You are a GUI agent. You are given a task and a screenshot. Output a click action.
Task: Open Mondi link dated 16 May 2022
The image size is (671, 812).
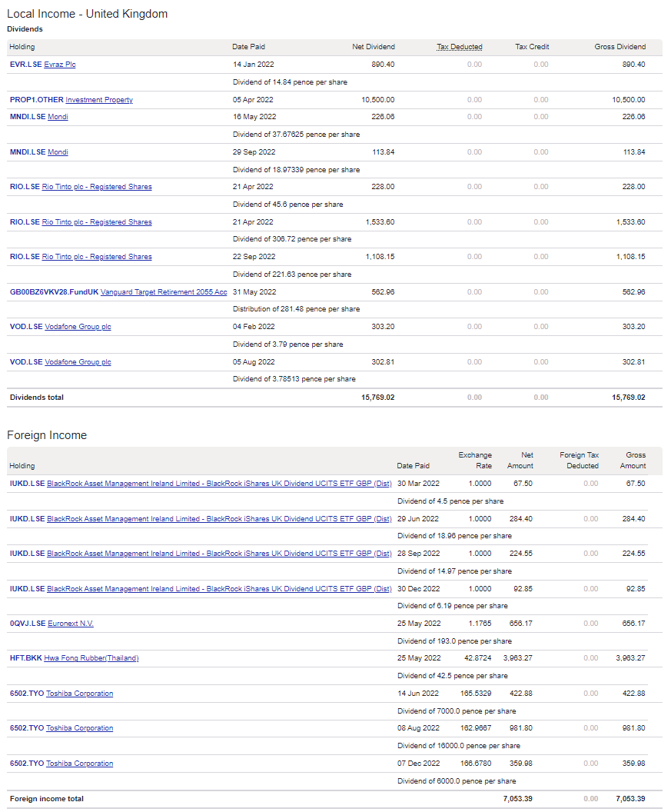(x=58, y=117)
